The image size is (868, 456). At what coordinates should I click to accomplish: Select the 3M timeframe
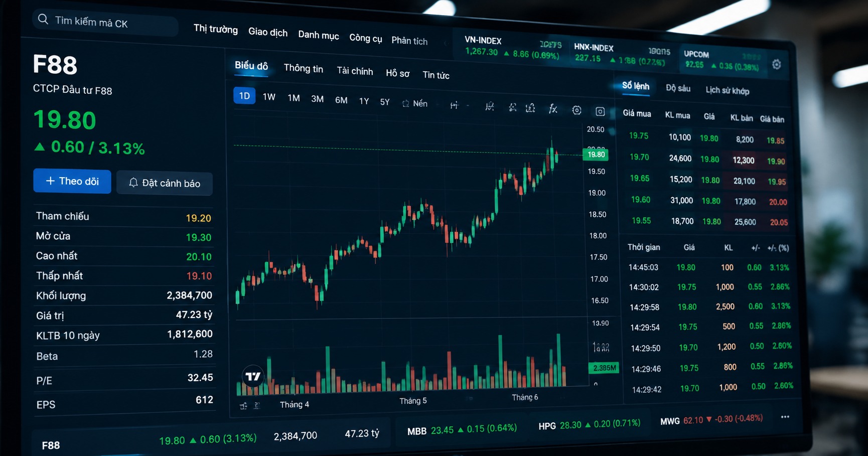317,99
